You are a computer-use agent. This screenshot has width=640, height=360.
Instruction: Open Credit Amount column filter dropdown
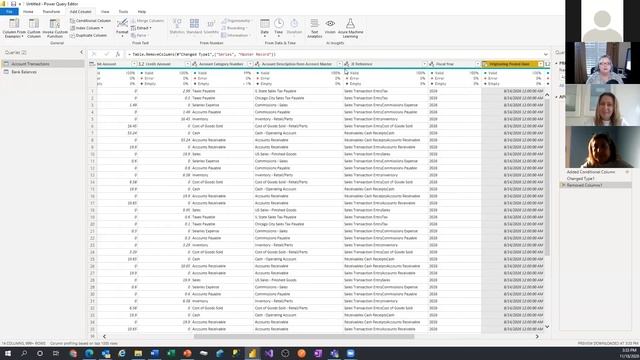(187, 64)
